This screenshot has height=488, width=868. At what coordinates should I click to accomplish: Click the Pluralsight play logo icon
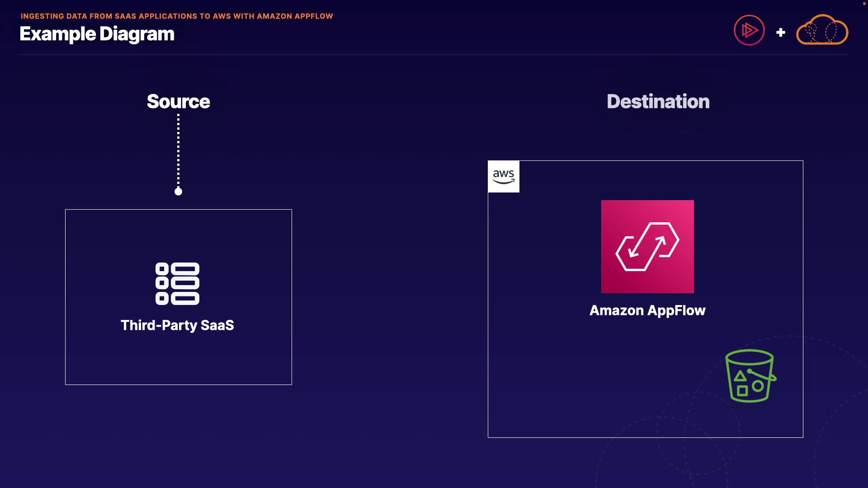point(749,30)
